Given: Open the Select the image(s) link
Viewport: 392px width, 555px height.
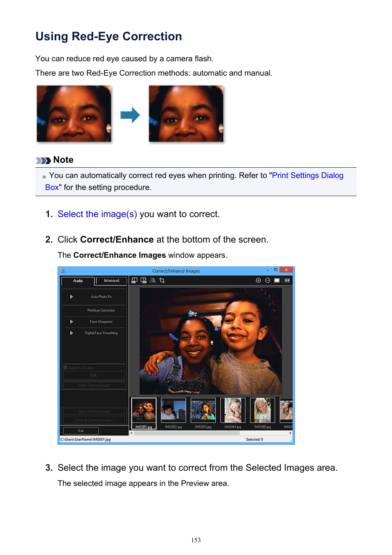Looking at the screenshot, I should (x=97, y=214).
